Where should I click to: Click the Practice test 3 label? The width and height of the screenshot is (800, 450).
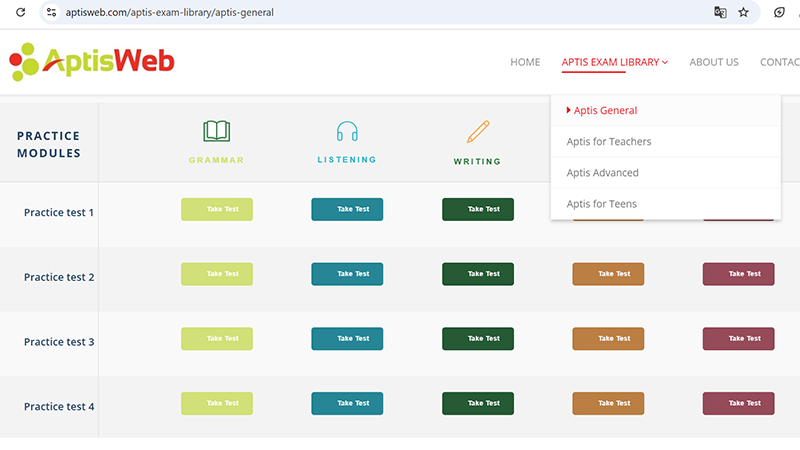(x=59, y=342)
